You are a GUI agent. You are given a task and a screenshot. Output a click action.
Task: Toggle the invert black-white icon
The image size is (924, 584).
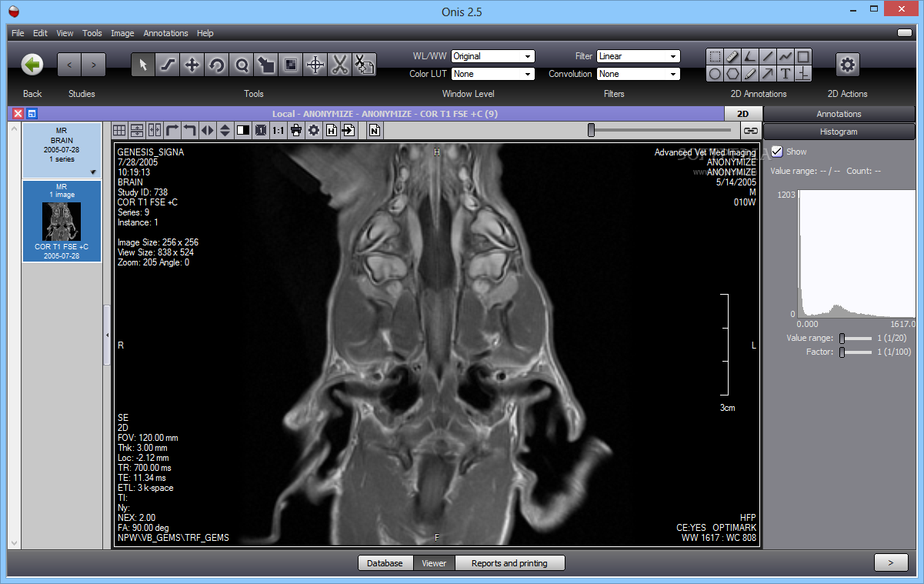(243, 131)
